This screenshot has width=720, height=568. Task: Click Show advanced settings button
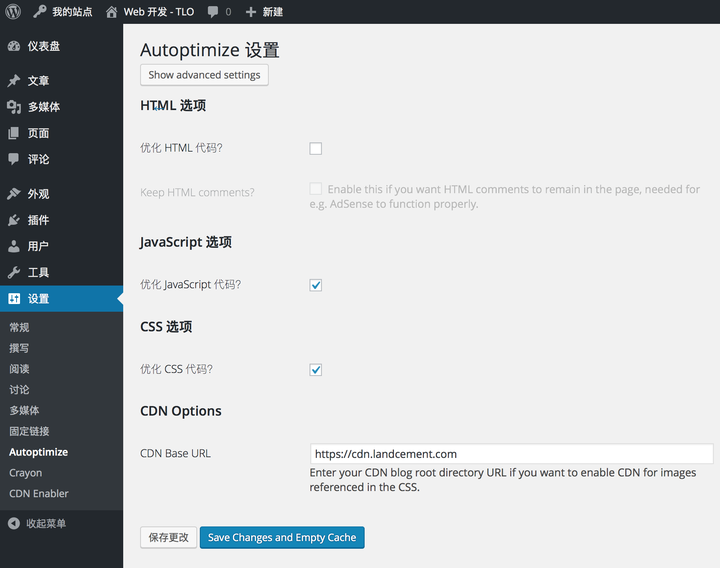204,75
